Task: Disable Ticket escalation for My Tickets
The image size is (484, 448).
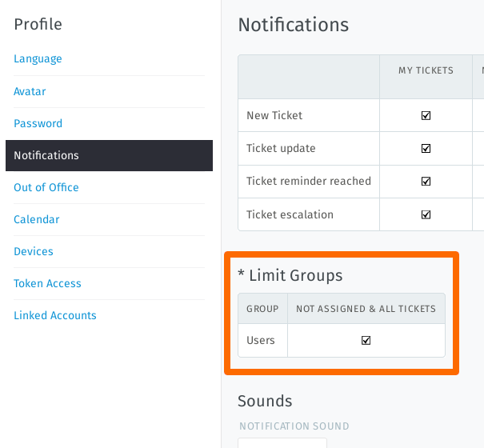Action: tap(426, 214)
